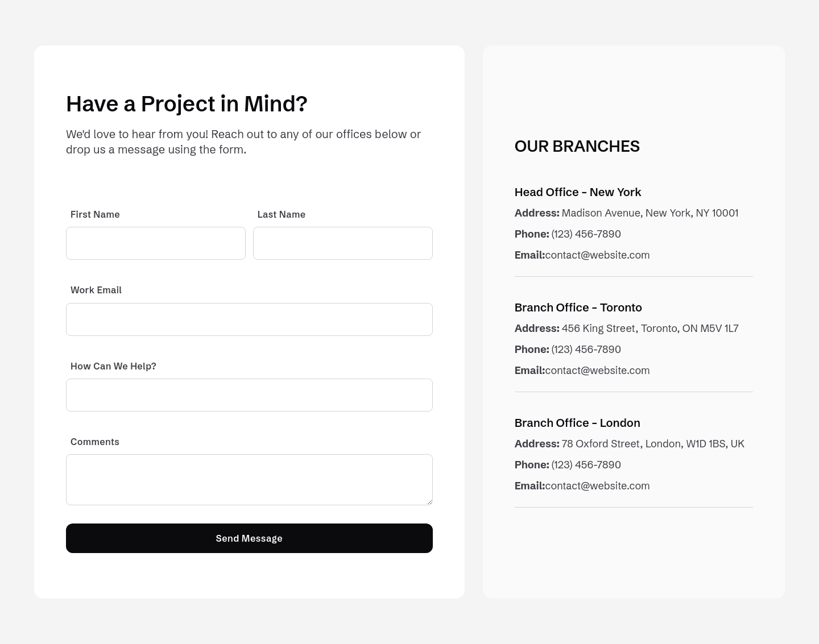
Task: Click the Work Email label
Action: [x=96, y=290]
